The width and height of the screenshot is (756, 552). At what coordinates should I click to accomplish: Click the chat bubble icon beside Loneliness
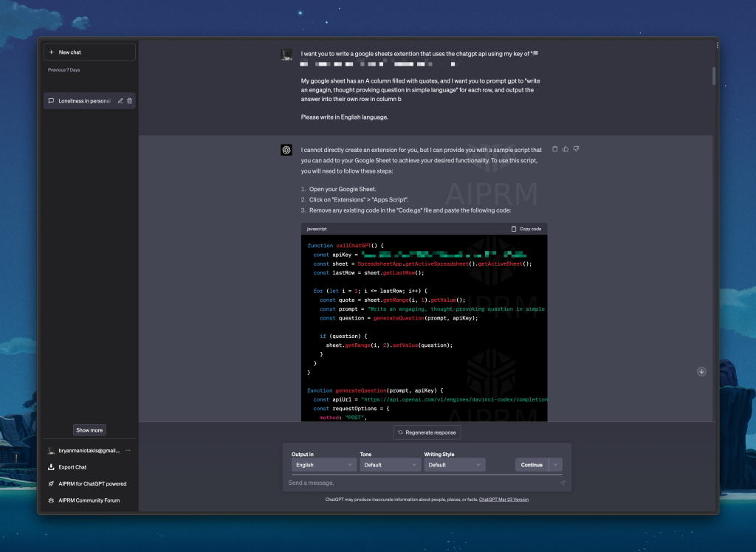[x=51, y=101]
